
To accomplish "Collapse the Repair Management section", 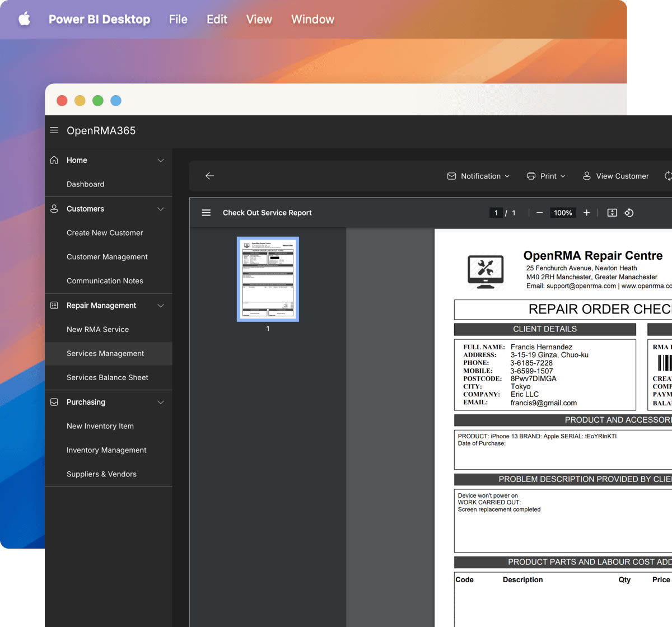I will point(161,306).
